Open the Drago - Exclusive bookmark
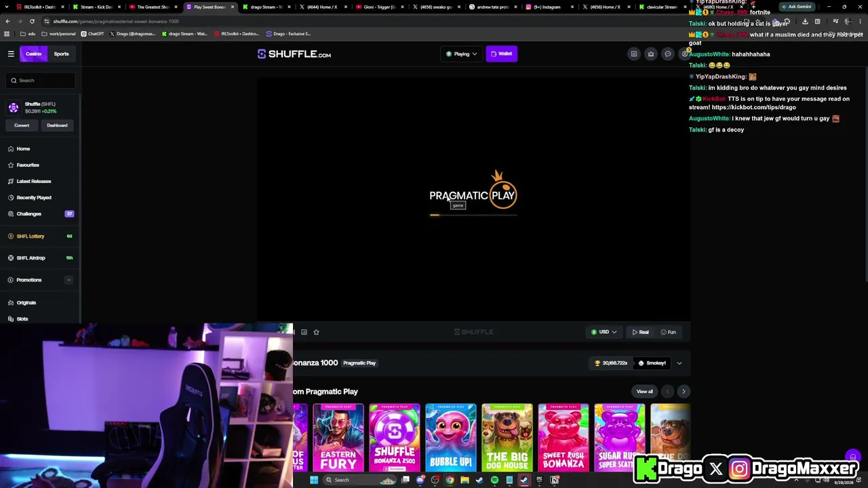Viewport: 868px width, 488px height. click(x=288, y=34)
